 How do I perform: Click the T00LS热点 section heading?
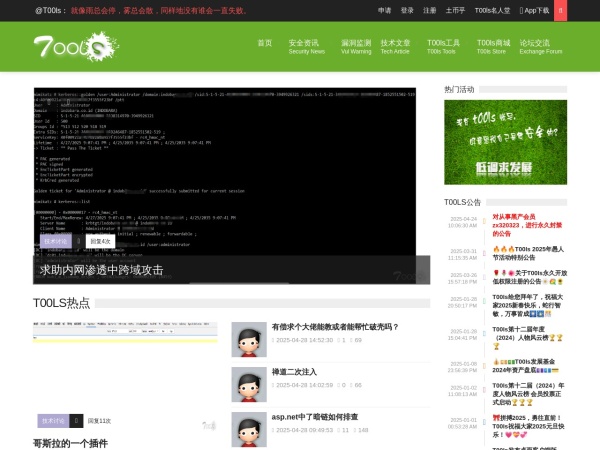(62, 303)
